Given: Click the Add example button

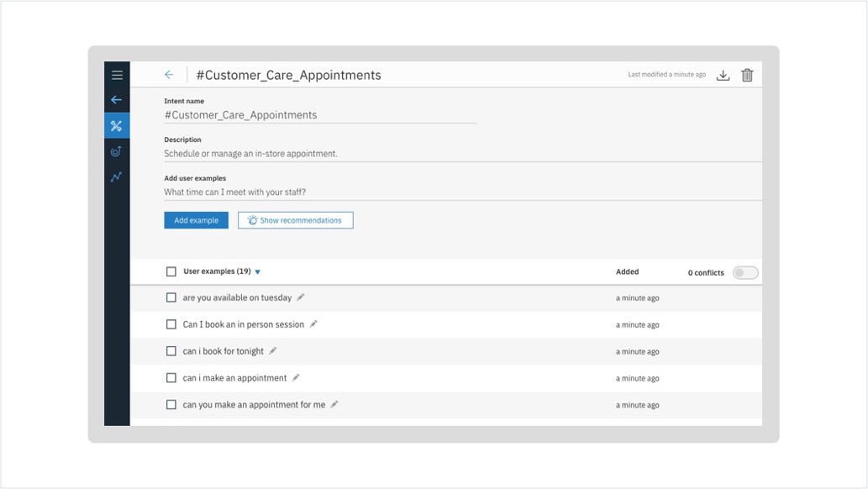Looking at the screenshot, I should point(196,220).
